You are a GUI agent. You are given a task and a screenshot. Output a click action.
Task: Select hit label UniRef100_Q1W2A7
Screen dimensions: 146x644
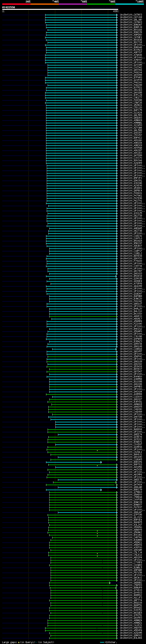(131, 294)
